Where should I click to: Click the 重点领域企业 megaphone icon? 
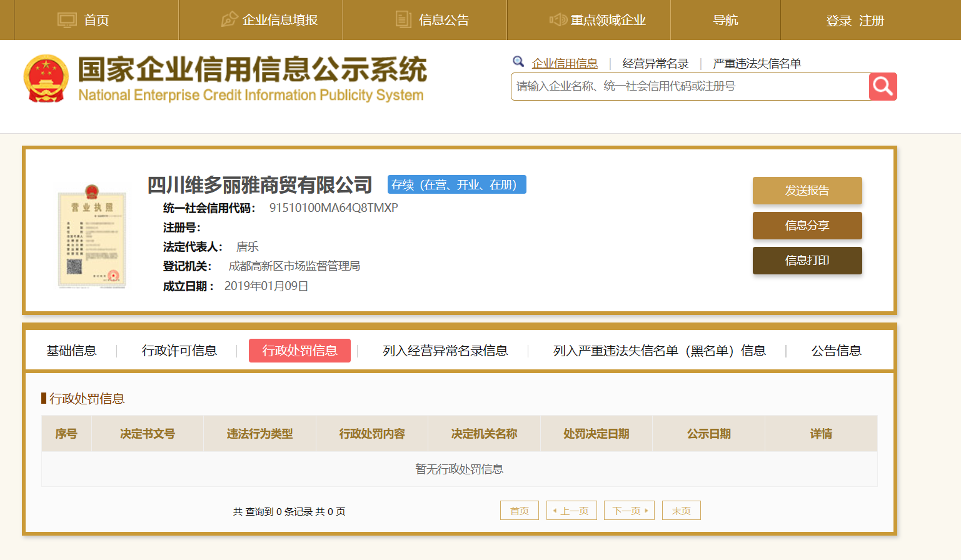click(x=558, y=20)
